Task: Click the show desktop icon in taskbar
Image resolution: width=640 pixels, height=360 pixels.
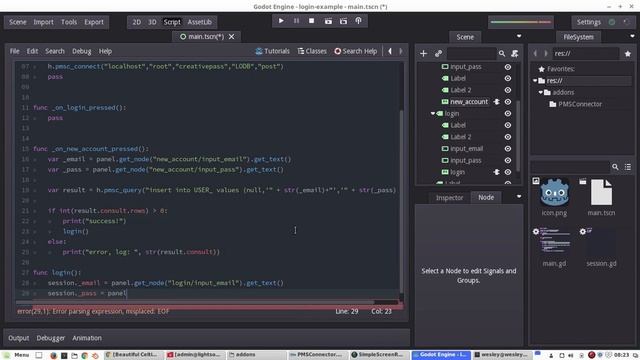Action: pyautogui.click(x=38, y=355)
